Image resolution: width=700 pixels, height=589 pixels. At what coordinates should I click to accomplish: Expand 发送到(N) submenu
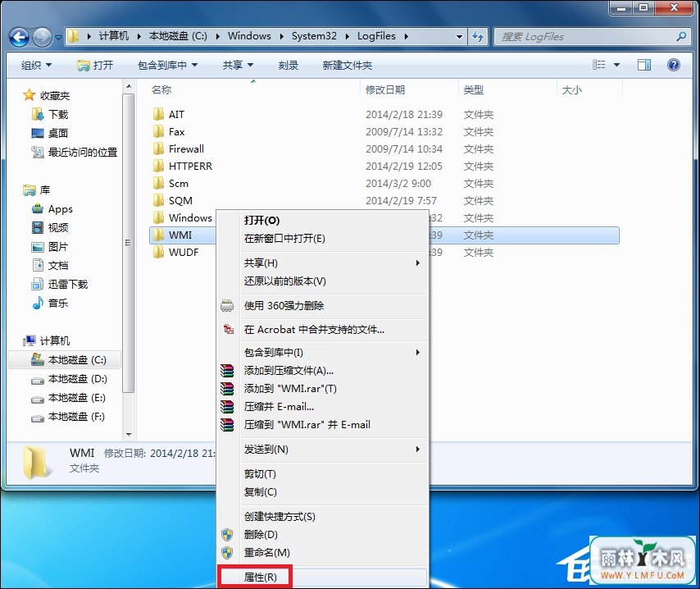coord(322,449)
